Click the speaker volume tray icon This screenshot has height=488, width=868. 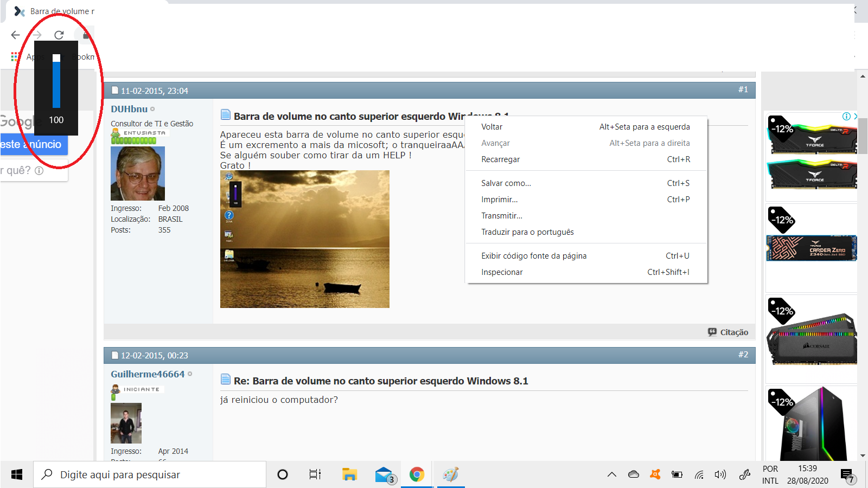(720, 474)
